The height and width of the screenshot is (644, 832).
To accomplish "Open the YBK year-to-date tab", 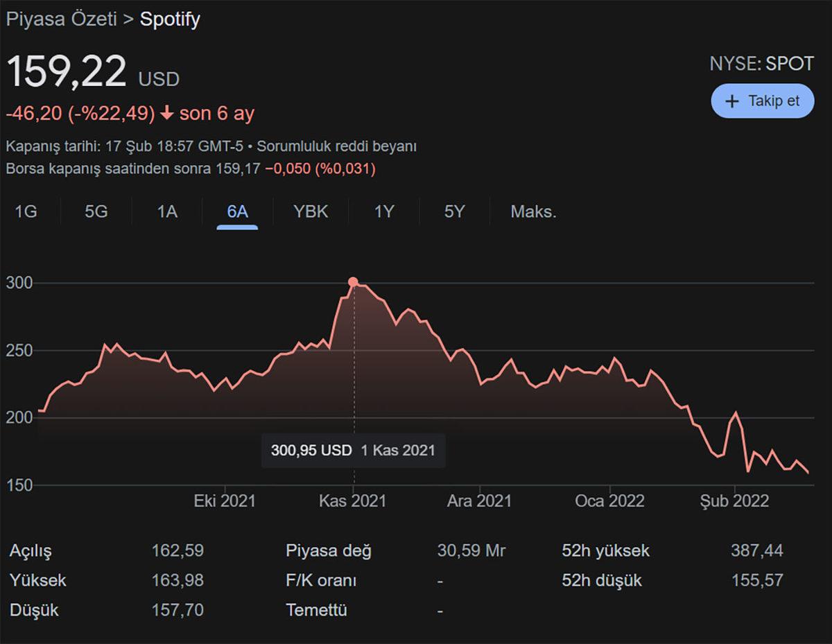I will [x=311, y=211].
